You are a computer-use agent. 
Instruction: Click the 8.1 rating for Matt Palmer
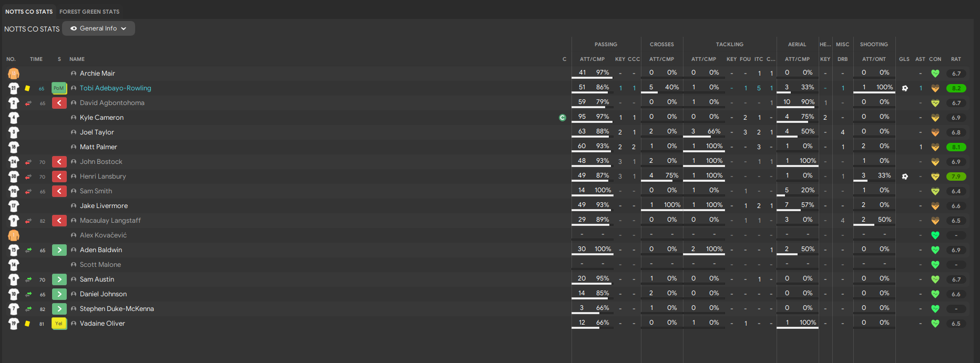click(x=956, y=147)
